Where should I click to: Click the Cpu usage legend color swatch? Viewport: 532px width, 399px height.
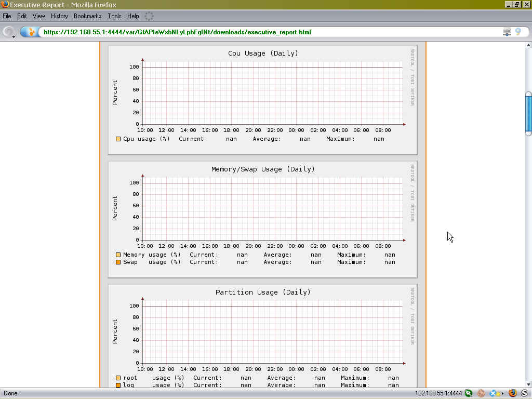coord(118,139)
